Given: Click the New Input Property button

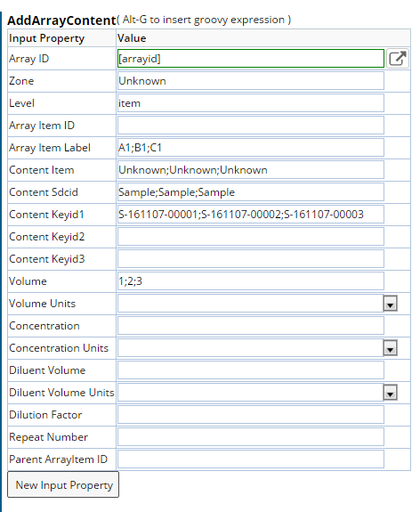Looking at the screenshot, I should pyautogui.click(x=63, y=485).
